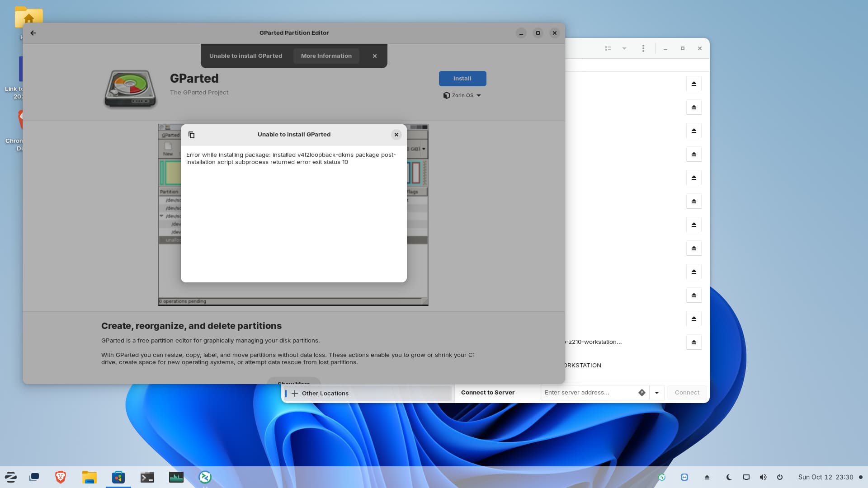Open the Zorin OS source dropdown
Screen dimensions: 868x488
[x=462, y=95]
